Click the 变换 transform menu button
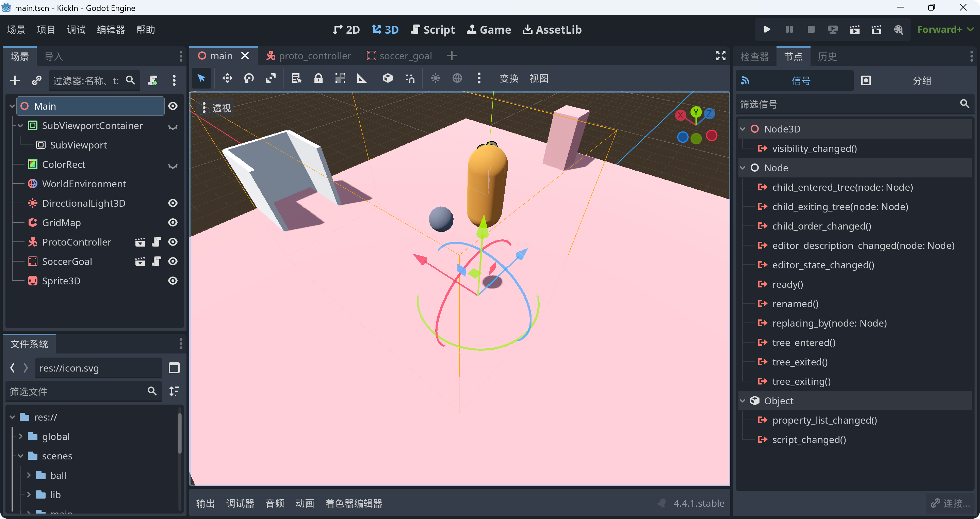The image size is (980, 519). (509, 78)
